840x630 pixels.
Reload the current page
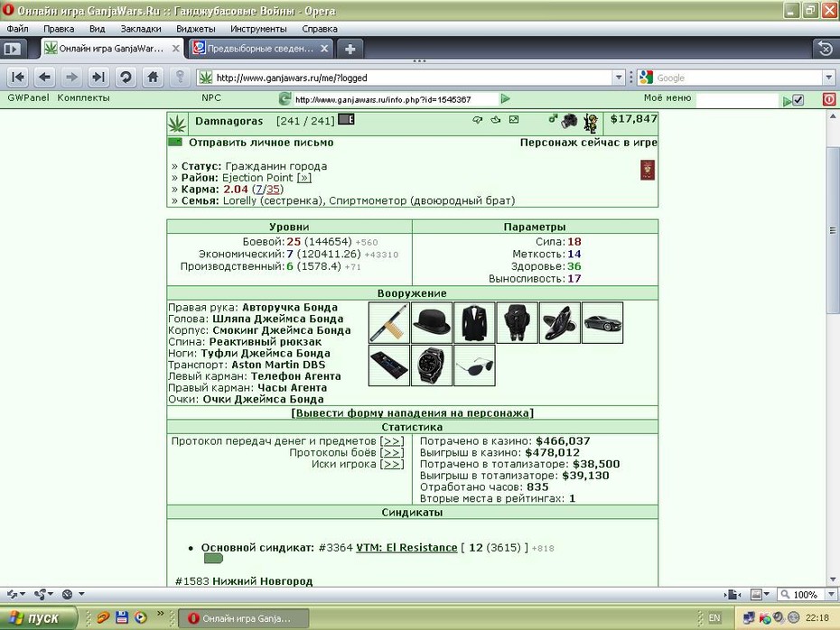pyautogui.click(x=126, y=78)
